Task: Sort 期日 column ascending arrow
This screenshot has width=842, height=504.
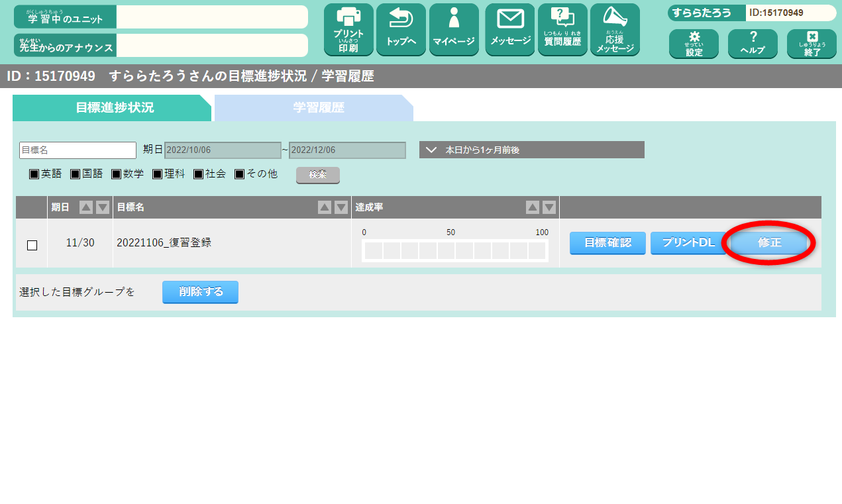Action: pos(86,207)
